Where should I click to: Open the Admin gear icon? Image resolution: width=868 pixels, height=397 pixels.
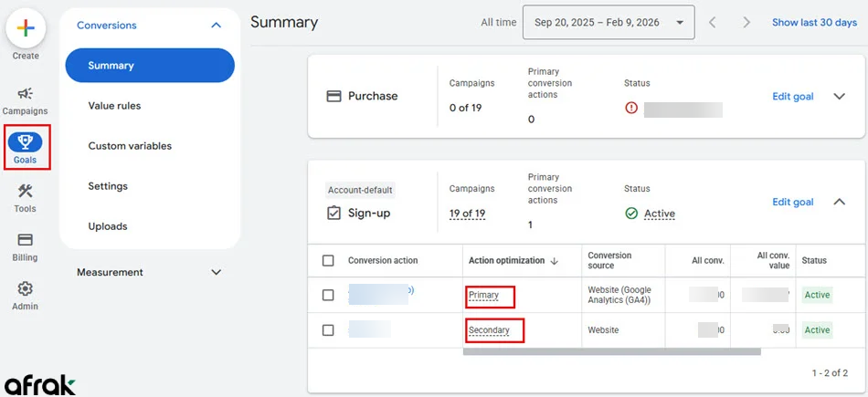[x=26, y=289]
